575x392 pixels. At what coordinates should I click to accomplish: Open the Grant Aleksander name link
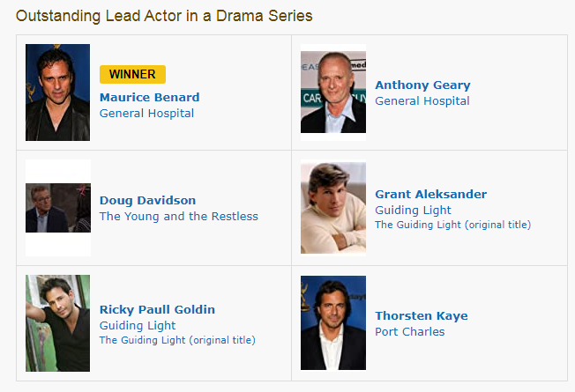(431, 194)
